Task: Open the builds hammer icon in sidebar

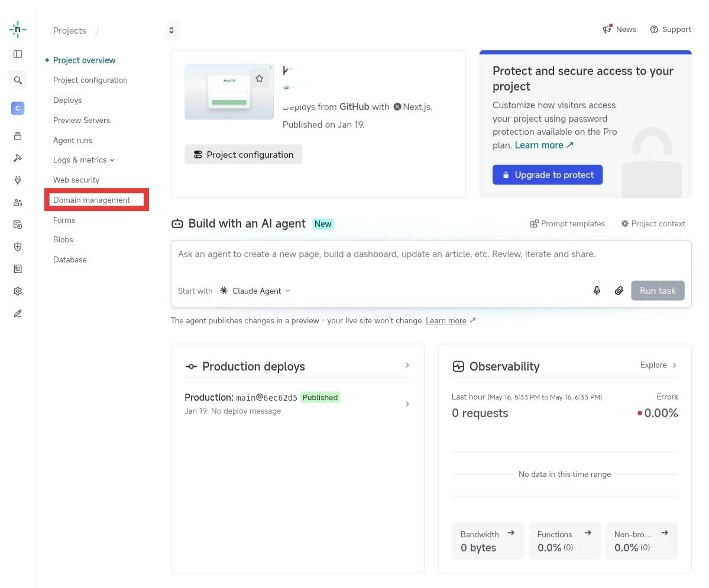Action: pyautogui.click(x=18, y=158)
